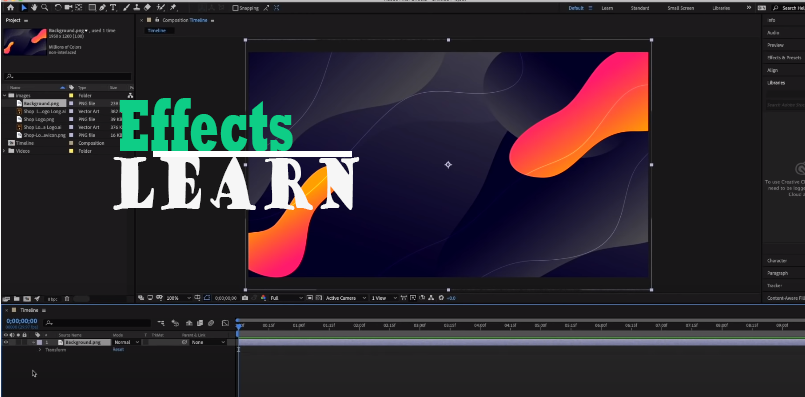The width and height of the screenshot is (805, 397).
Task: Open the Align panel on right
Action: (772, 70)
